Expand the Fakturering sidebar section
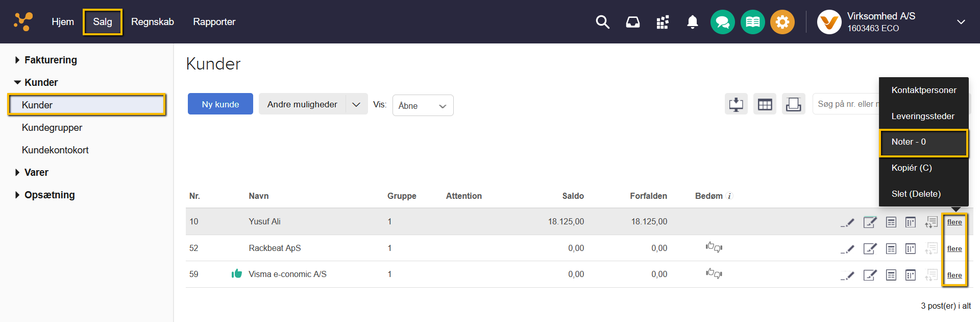 pyautogui.click(x=51, y=60)
